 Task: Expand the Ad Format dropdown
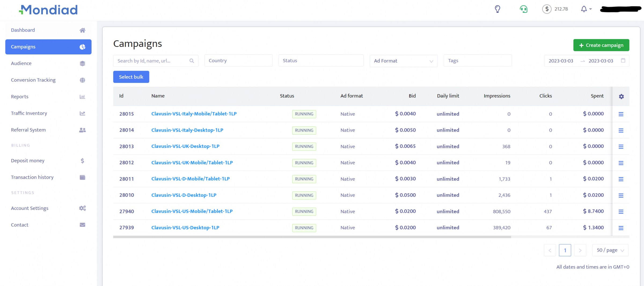404,61
